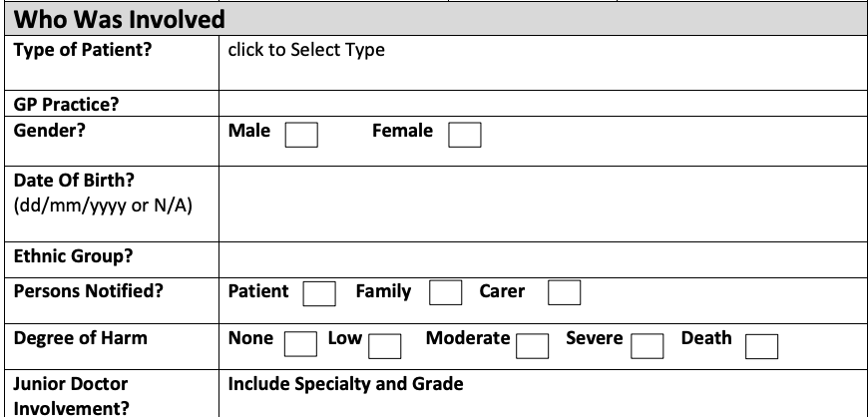Select the Moderate harm checkbox
This screenshot has width=868, height=417.
click(533, 345)
